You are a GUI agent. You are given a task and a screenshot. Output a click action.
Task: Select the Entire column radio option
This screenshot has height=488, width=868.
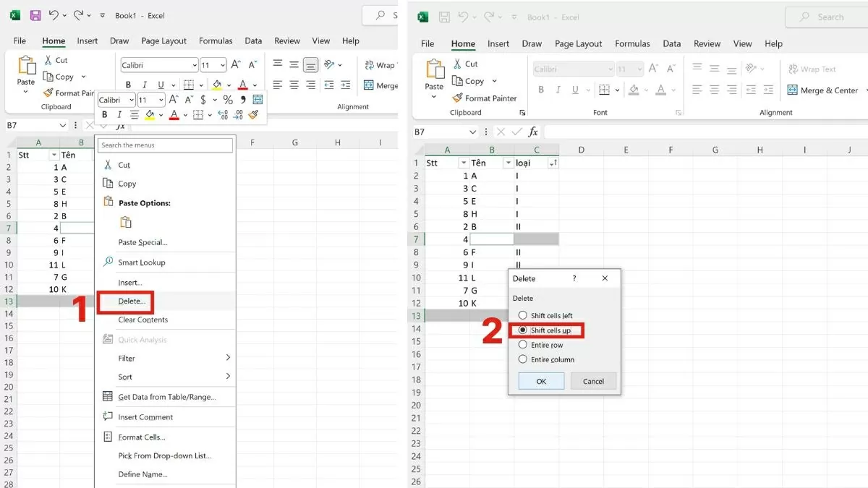523,359
